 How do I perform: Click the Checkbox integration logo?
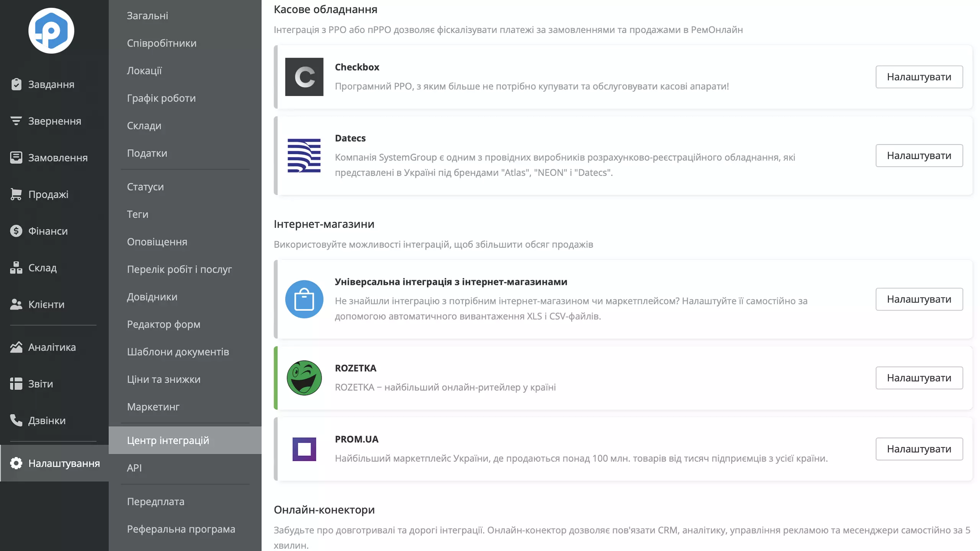pyautogui.click(x=304, y=77)
